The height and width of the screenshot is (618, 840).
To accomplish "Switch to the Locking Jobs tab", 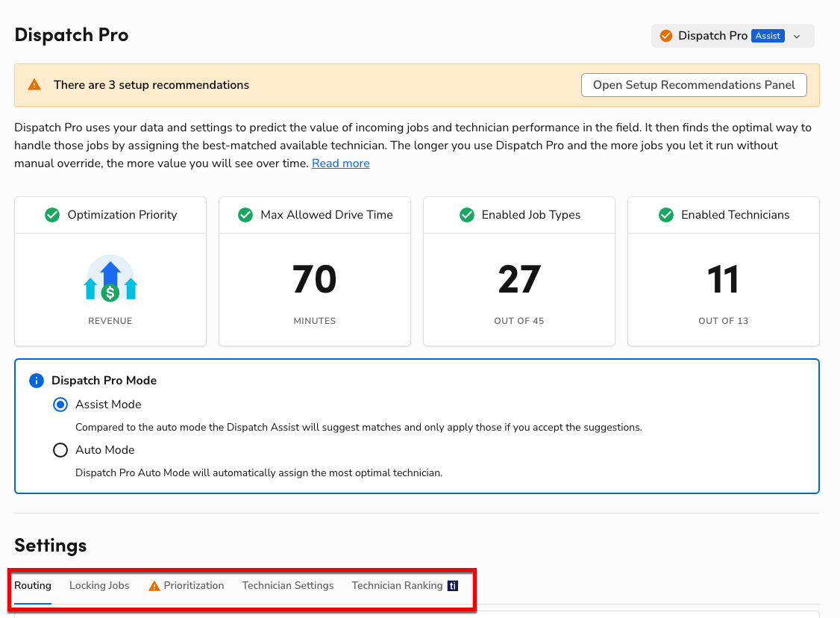I will pyautogui.click(x=99, y=585).
